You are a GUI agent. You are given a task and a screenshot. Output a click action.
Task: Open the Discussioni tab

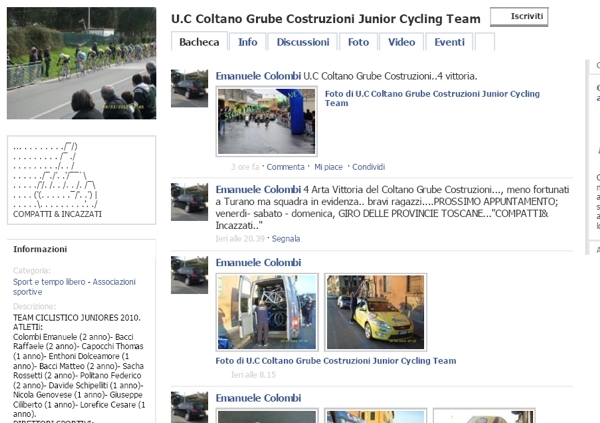click(x=303, y=42)
